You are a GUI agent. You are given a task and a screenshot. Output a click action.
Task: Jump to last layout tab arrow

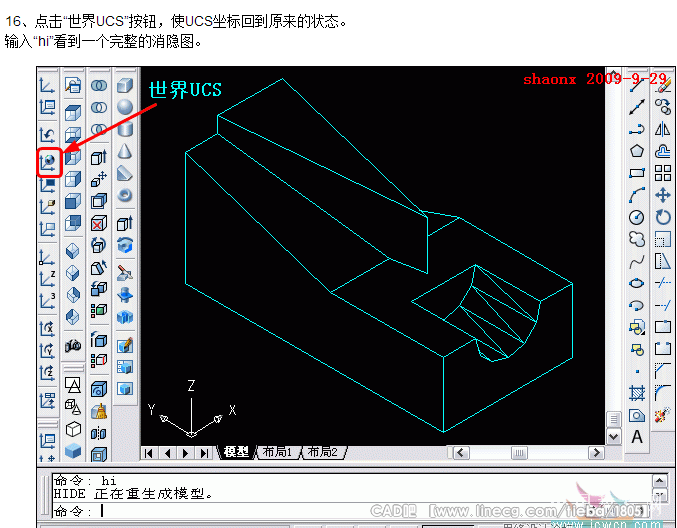click(x=204, y=453)
